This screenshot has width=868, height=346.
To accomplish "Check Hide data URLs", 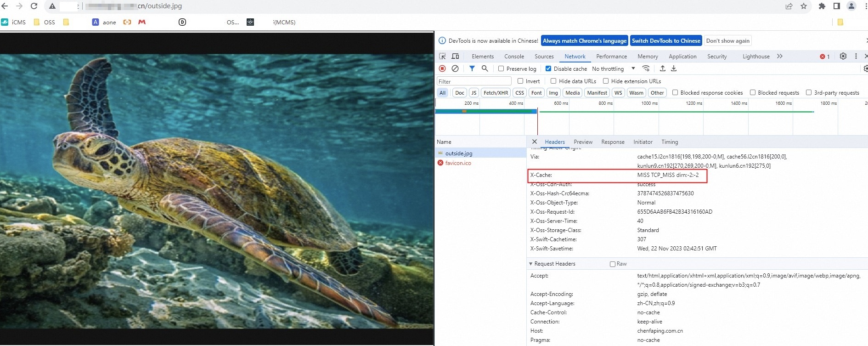I will (x=553, y=81).
